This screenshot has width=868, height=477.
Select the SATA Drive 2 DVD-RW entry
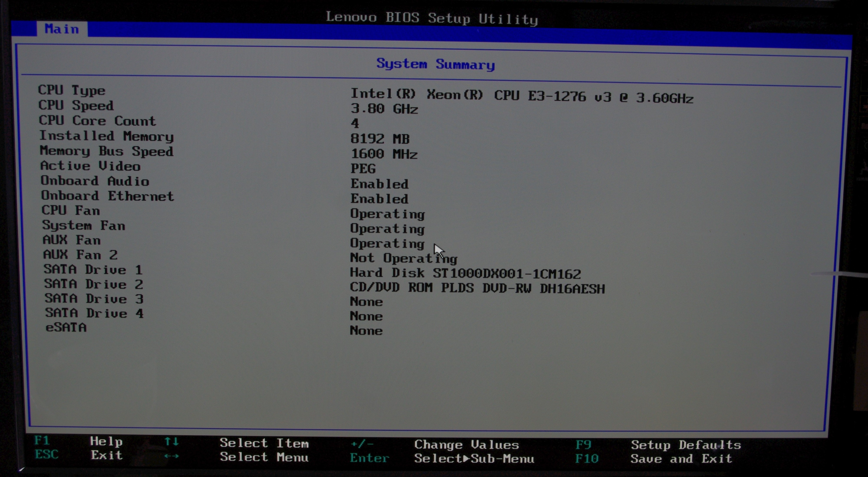[x=477, y=288]
